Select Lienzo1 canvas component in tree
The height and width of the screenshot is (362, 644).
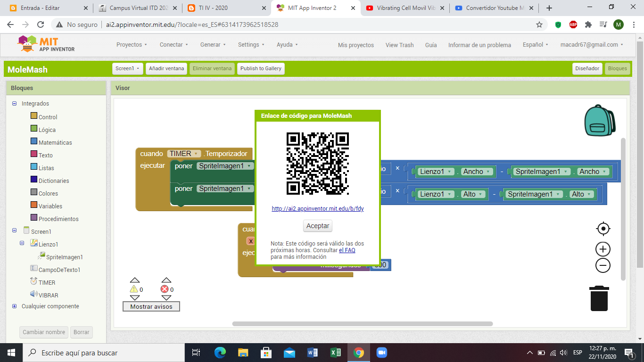[x=49, y=244]
